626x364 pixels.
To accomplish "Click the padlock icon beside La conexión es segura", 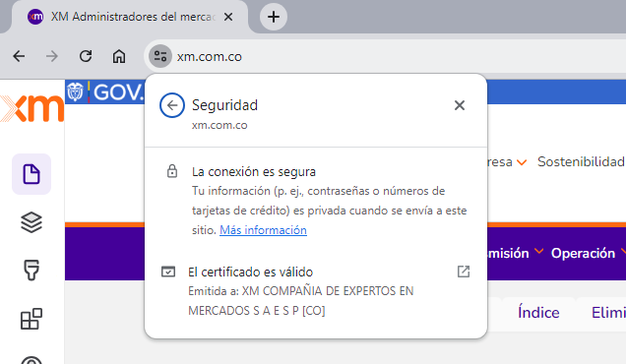I will (x=172, y=171).
